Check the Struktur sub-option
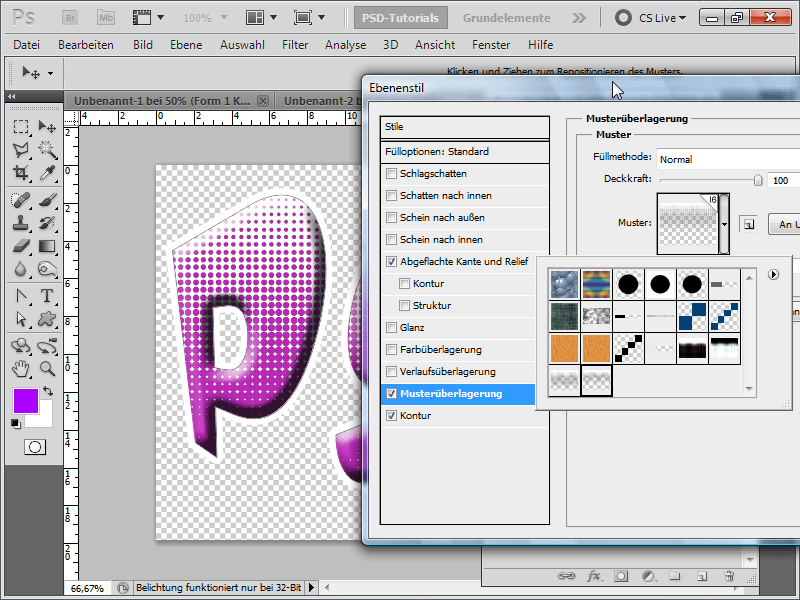The height and width of the screenshot is (600, 800). (404, 305)
